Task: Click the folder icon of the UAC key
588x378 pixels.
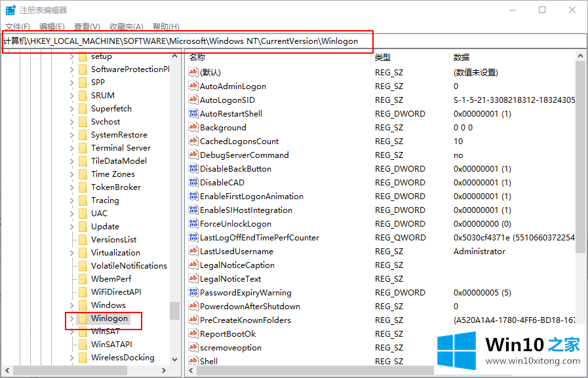Action: (x=83, y=214)
